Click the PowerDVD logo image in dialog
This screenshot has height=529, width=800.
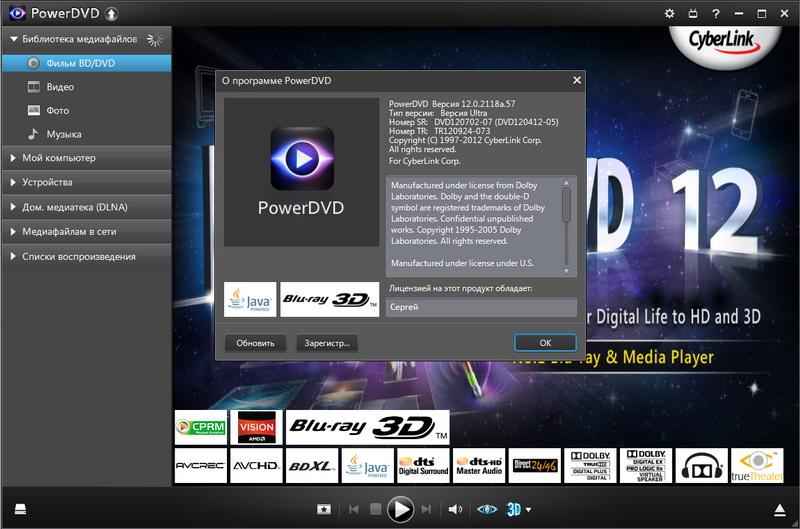pyautogui.click(x=302, y=172)
